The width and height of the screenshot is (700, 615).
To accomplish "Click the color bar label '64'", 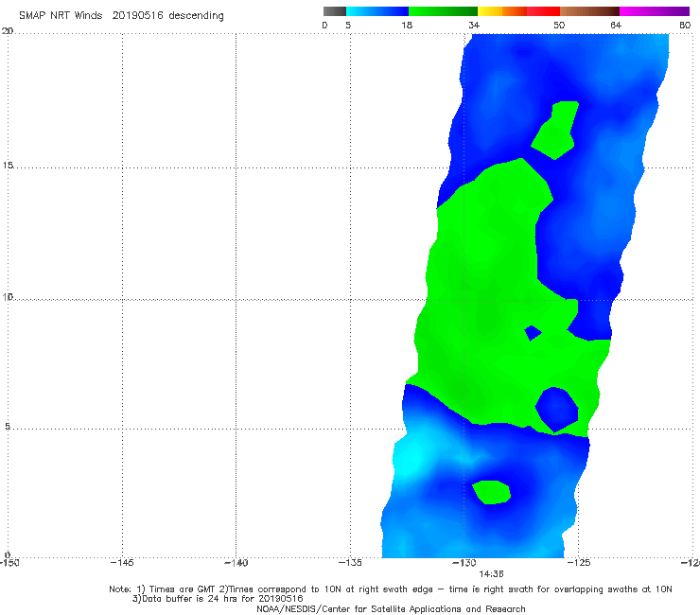I will point(616,25).
